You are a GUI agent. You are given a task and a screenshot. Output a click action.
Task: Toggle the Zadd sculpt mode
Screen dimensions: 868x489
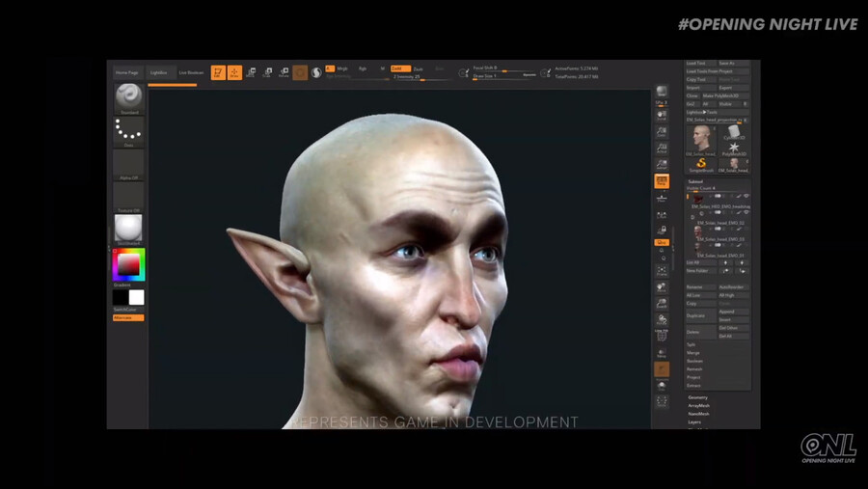point(399,68)
